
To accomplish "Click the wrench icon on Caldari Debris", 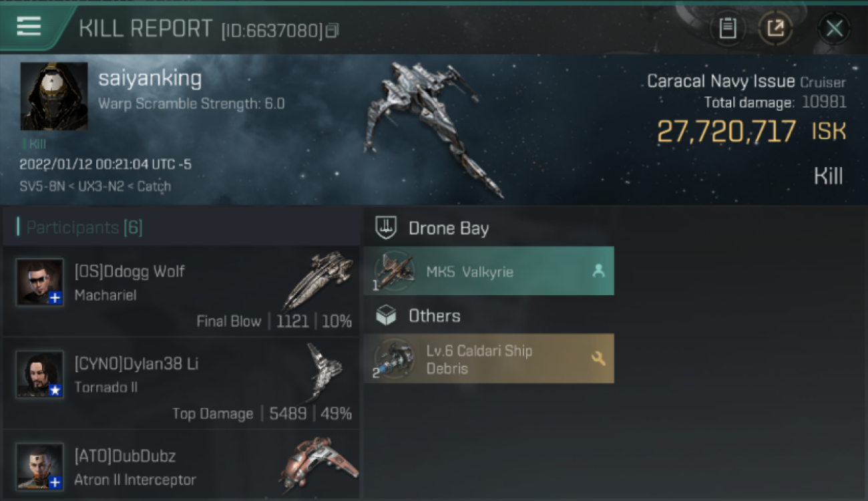I will [x=598, y=359].
